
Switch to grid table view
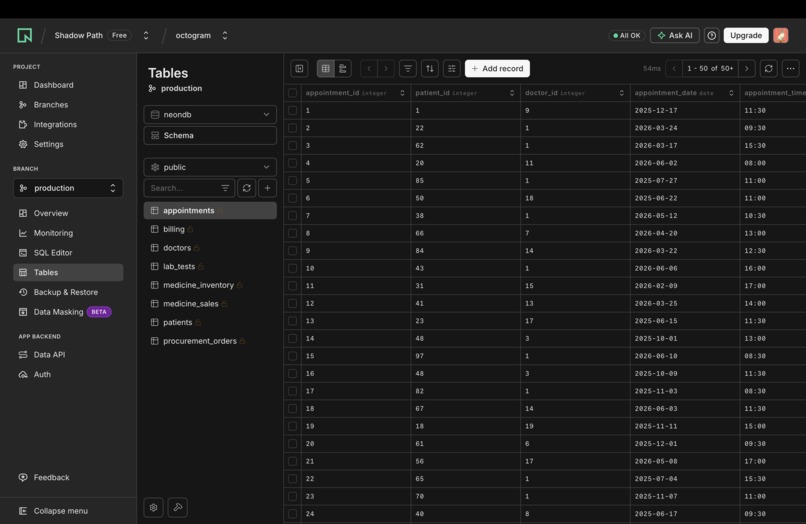point(325,68)
